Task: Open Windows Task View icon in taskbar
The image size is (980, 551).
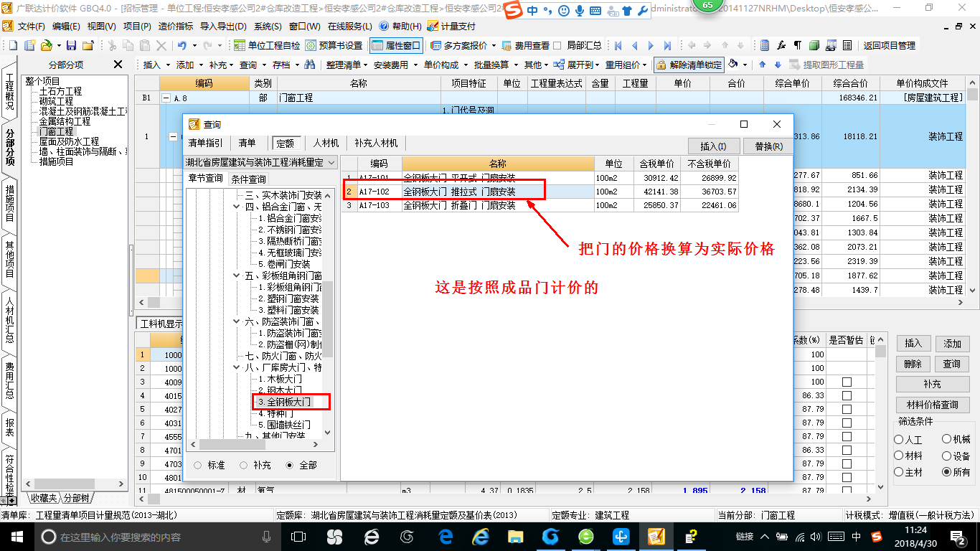Action: click(298, 537)
